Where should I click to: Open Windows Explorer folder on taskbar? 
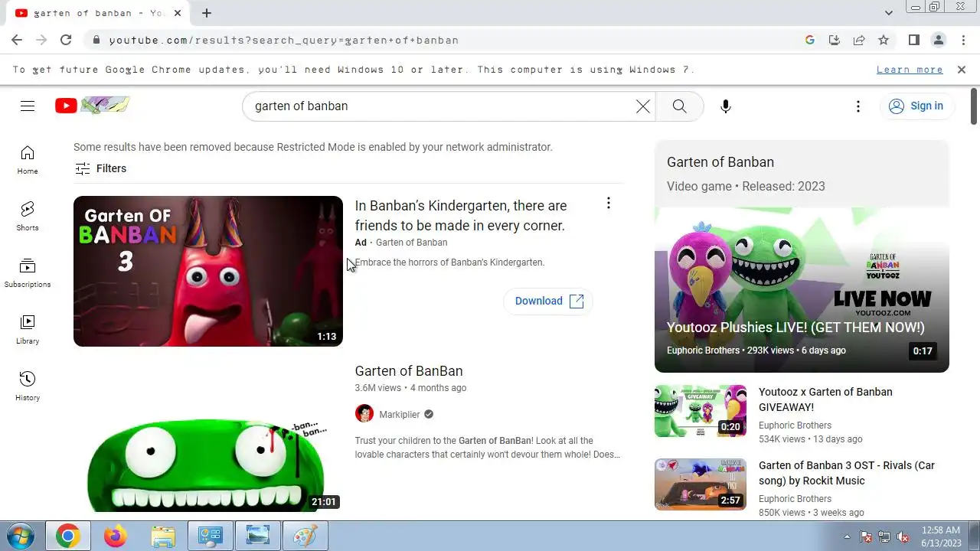pyautogui.click(x=163, y=536)
